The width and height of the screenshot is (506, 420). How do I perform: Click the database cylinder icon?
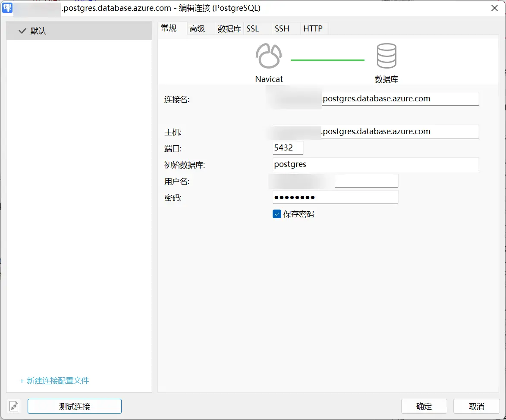click(x=386, y=56)
